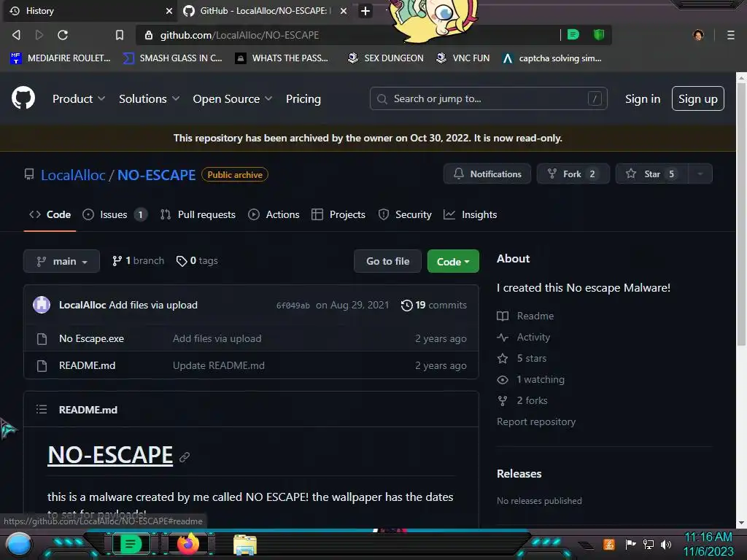Open a new browser tab with plus
The width and height of the screenshot is (747, 560).
point(365,10)
